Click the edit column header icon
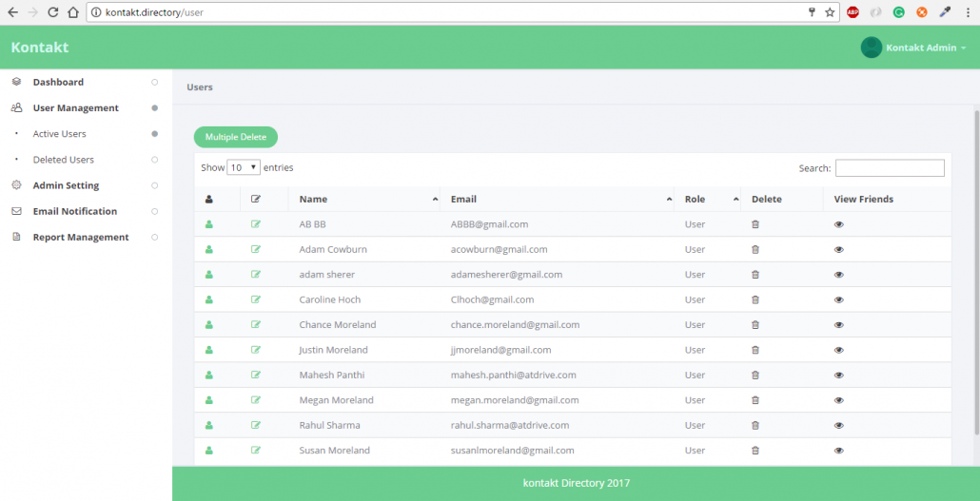This screenshot has width=980, height=501. (256, 200)
